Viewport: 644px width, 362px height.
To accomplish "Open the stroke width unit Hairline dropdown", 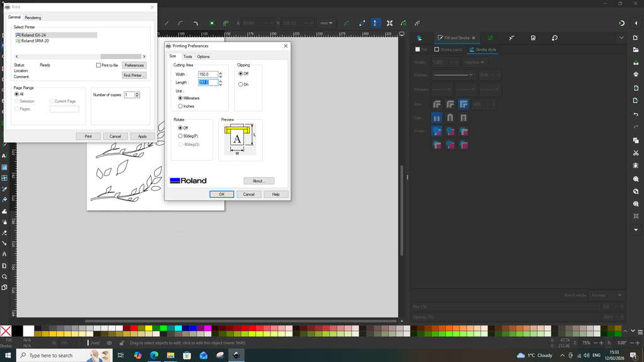I will (x=474, y=62).
